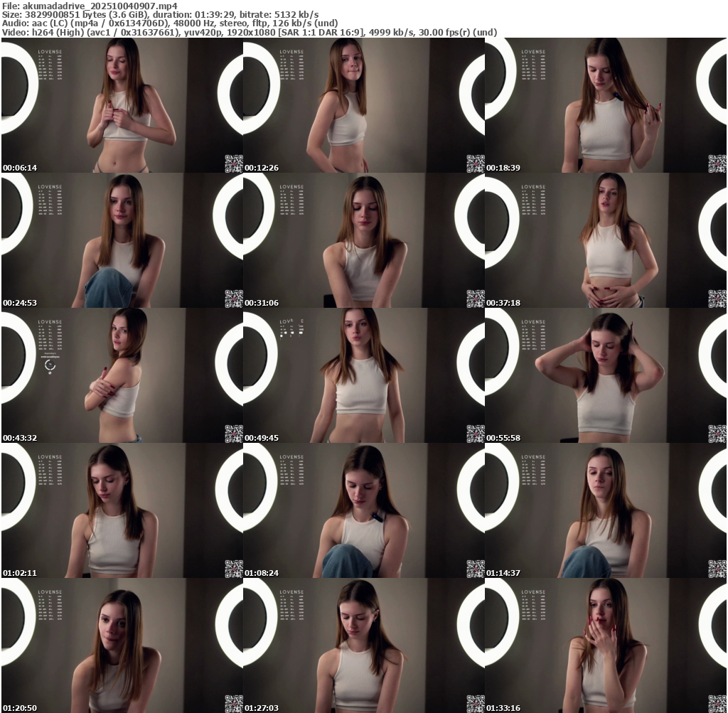
Task: Click the Video codec info line
Action: (249, 32)
